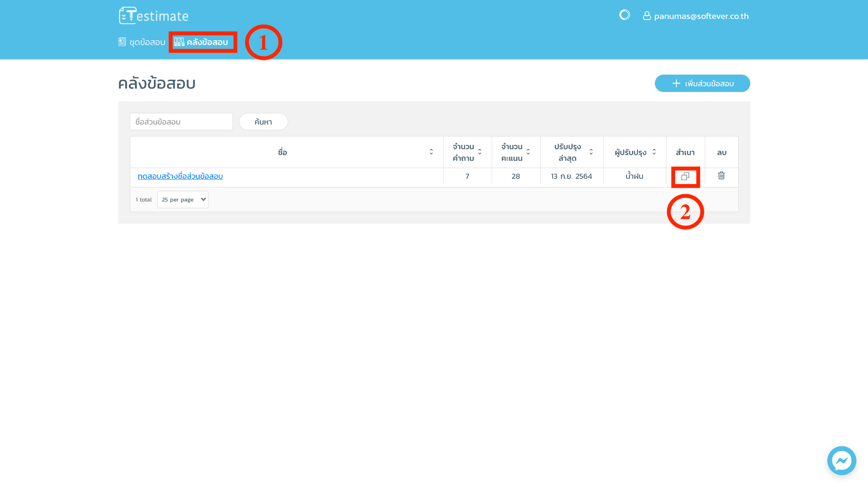Sort by ปรับปรุงล่าสุด column arrows
868x487 pixels.
click(591, 152)
